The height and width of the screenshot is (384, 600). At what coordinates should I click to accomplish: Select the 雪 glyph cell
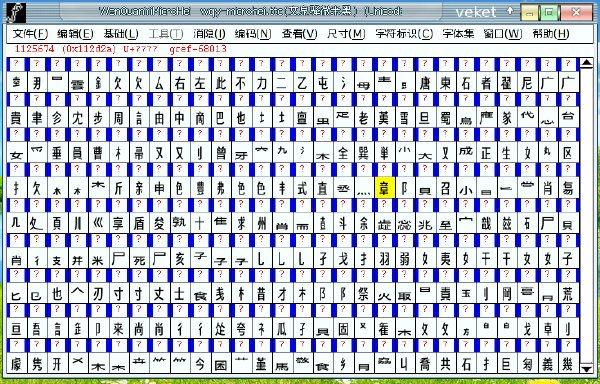click(x=404, y=117)
